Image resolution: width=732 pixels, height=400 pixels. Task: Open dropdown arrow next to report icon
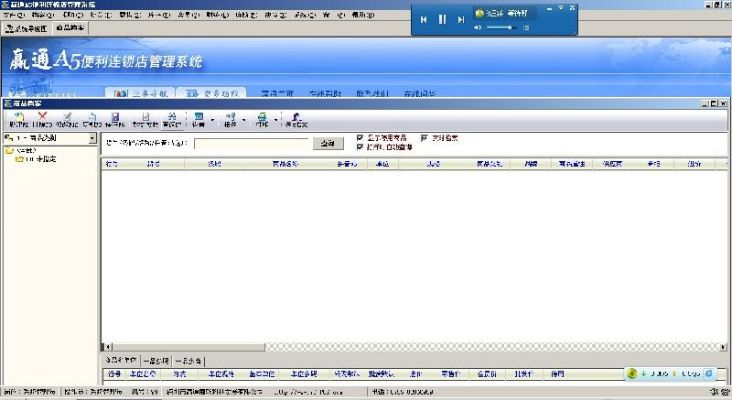(244, 120)
